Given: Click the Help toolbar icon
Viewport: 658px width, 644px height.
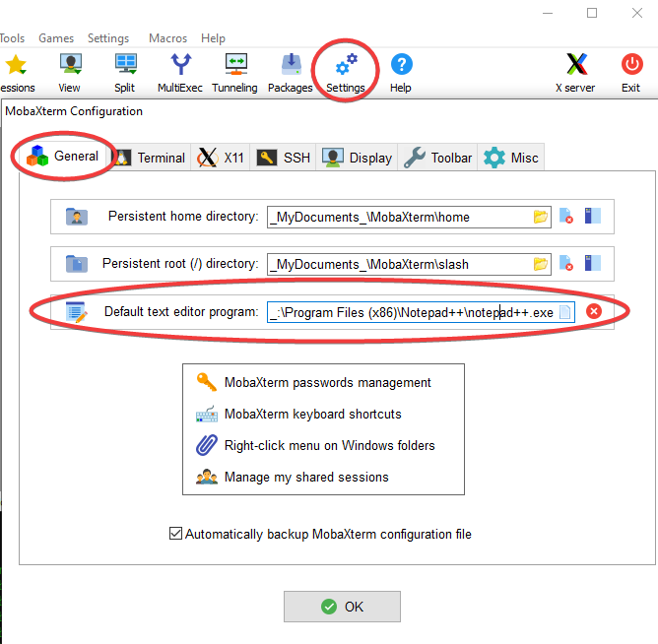Looking at the screenshot, I should tap(401, 72).
